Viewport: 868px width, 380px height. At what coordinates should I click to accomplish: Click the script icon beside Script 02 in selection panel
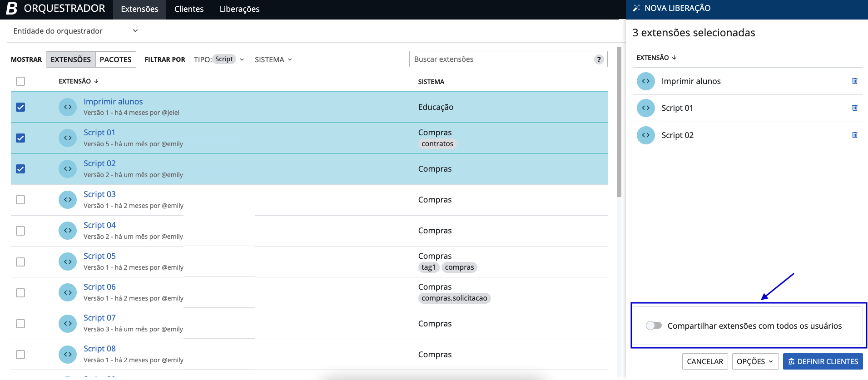coord(646,135)
